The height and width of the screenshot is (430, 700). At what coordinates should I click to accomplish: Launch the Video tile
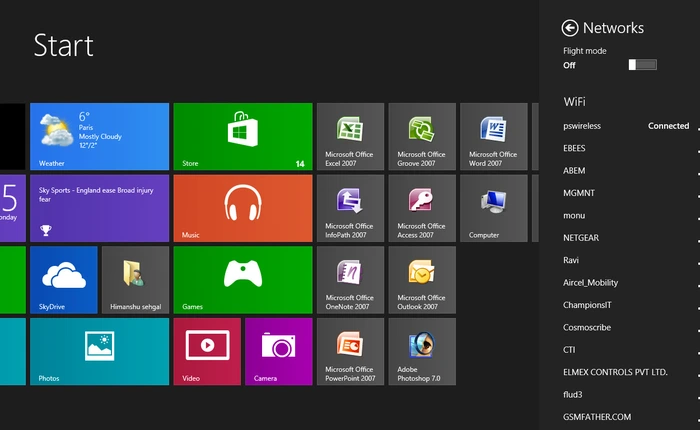click(x=207, y=351)
